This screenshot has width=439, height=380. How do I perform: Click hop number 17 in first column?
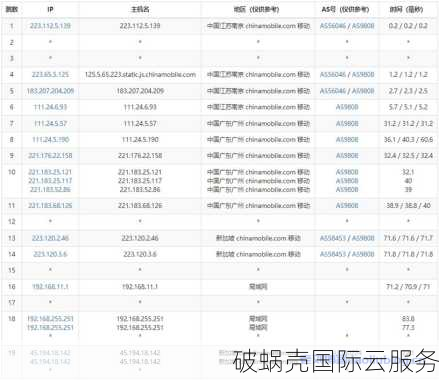point(12,302)
